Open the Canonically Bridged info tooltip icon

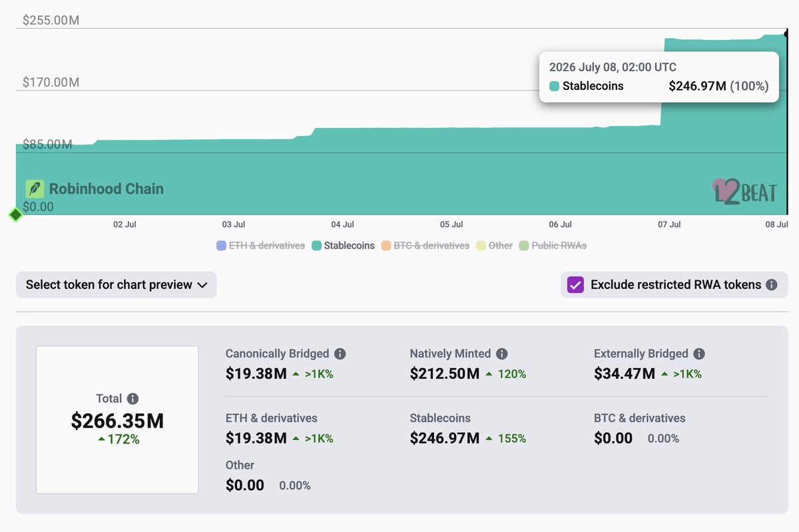[x=340, y=354]
